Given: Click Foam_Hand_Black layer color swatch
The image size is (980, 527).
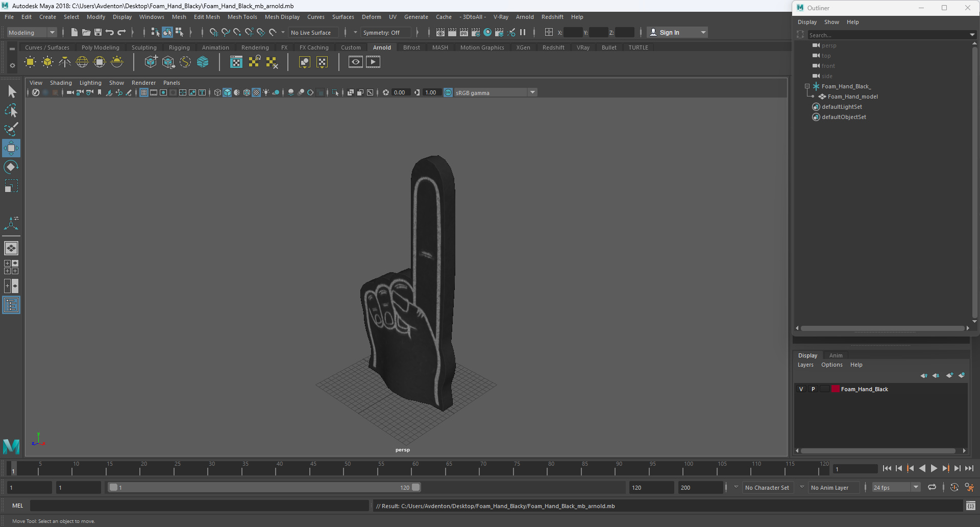Looking at the screenshot, I should [836, 389].
